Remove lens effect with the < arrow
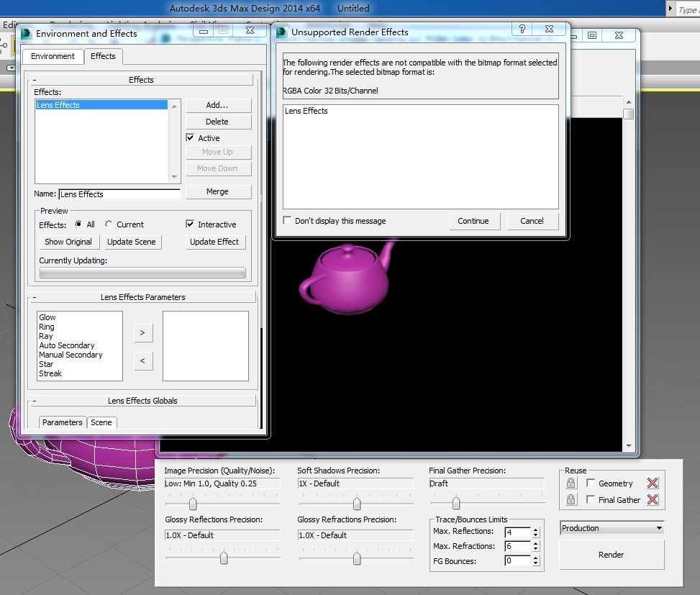 [x=143, y=360]
